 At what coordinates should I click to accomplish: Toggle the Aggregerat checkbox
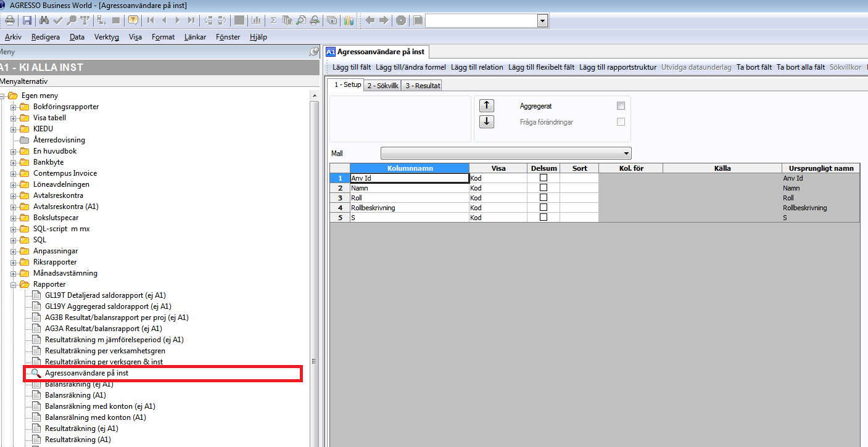coord(621,106)
